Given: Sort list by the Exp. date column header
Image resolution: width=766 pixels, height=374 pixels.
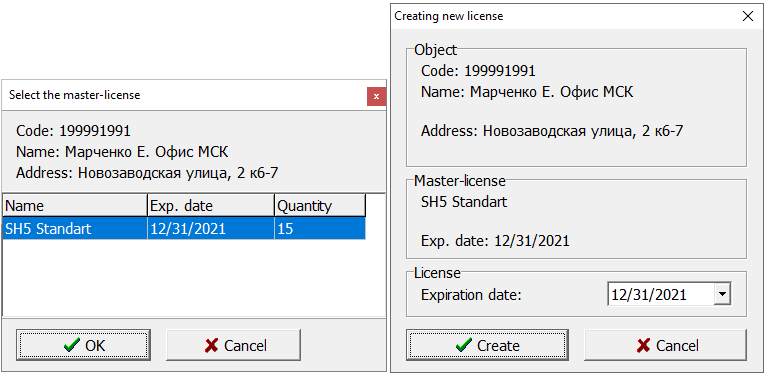Looking at the screenshot, I should [x=211, y=206].
